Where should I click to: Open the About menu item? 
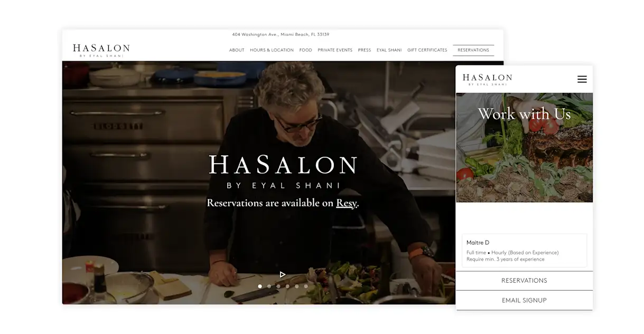pos(237,50)
